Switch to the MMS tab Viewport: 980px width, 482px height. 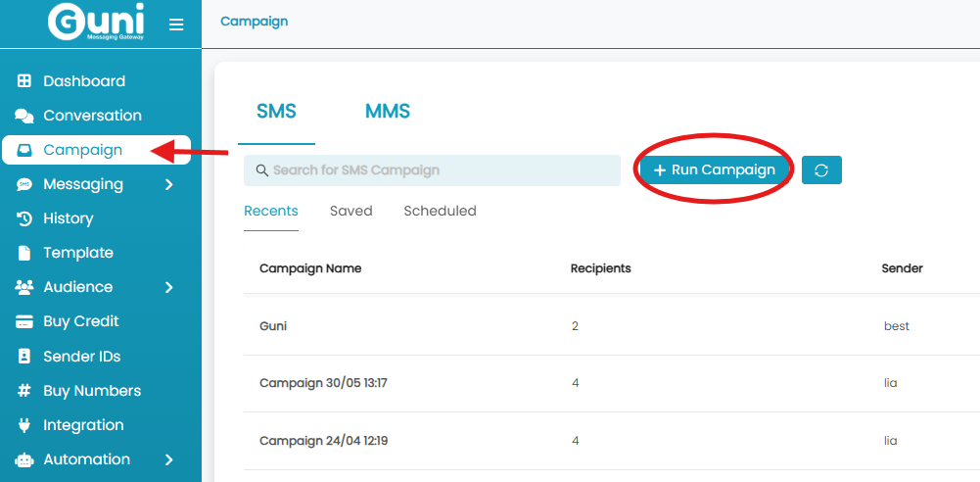coord(388,112)
